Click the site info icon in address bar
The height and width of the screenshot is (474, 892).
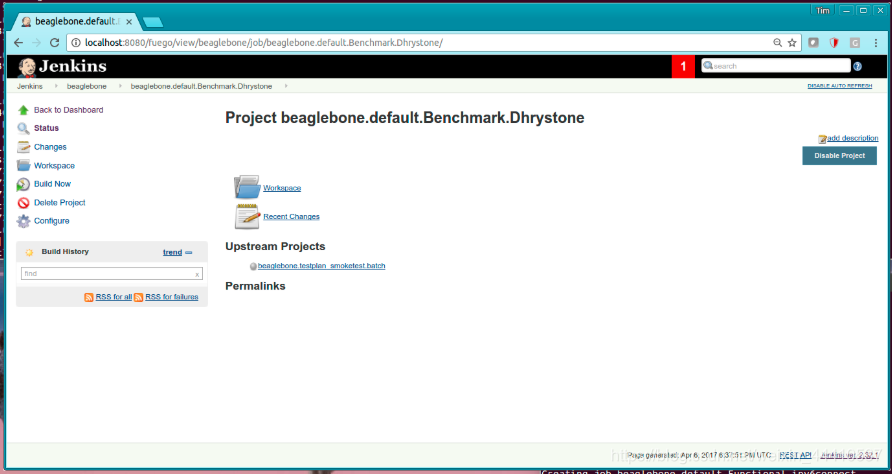(76, 43)
